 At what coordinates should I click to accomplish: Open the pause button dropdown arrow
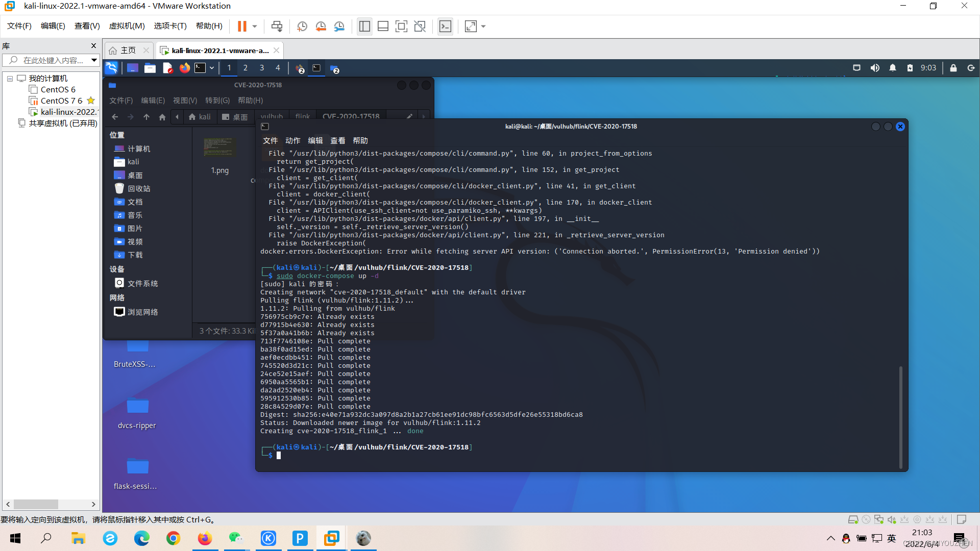click(255, 26)
